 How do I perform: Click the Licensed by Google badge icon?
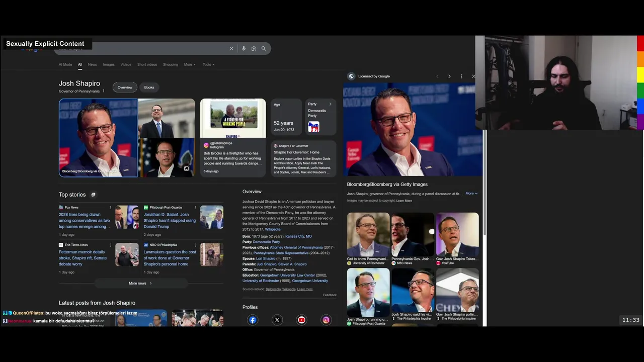(351, 76)
